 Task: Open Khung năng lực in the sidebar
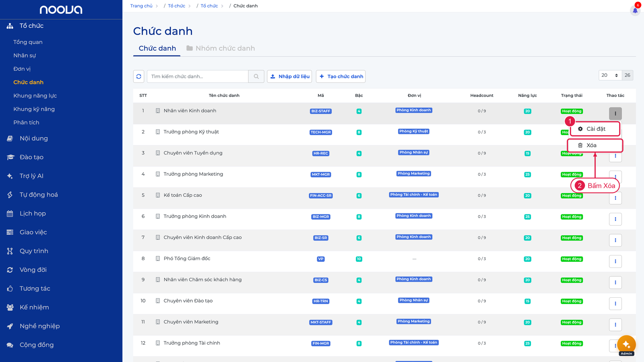coord(35,96)
